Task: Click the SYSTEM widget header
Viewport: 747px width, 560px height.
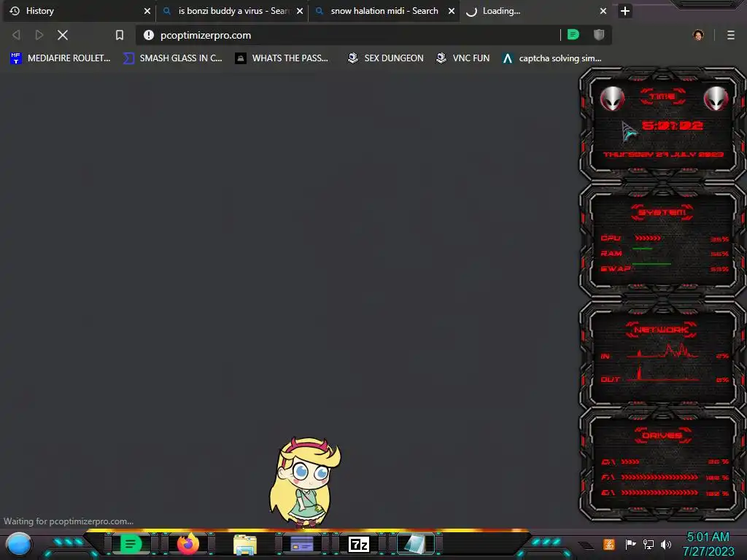Action: pos(662,212)
